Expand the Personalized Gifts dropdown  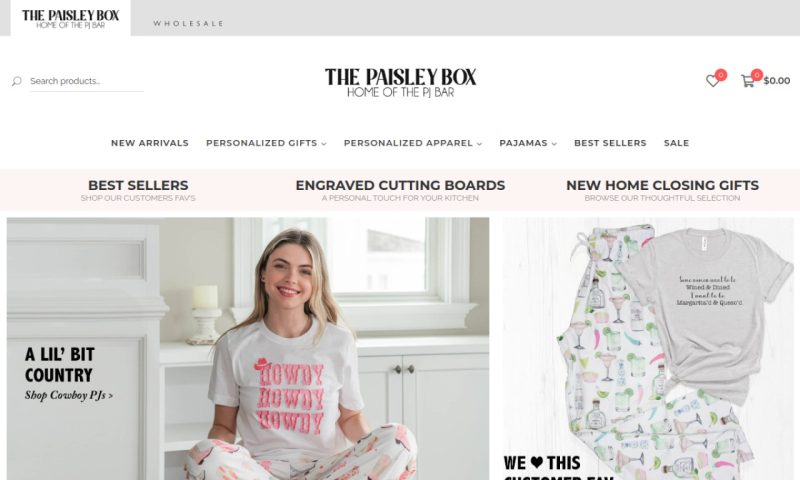pyautogui.click(x=266, y=143)
